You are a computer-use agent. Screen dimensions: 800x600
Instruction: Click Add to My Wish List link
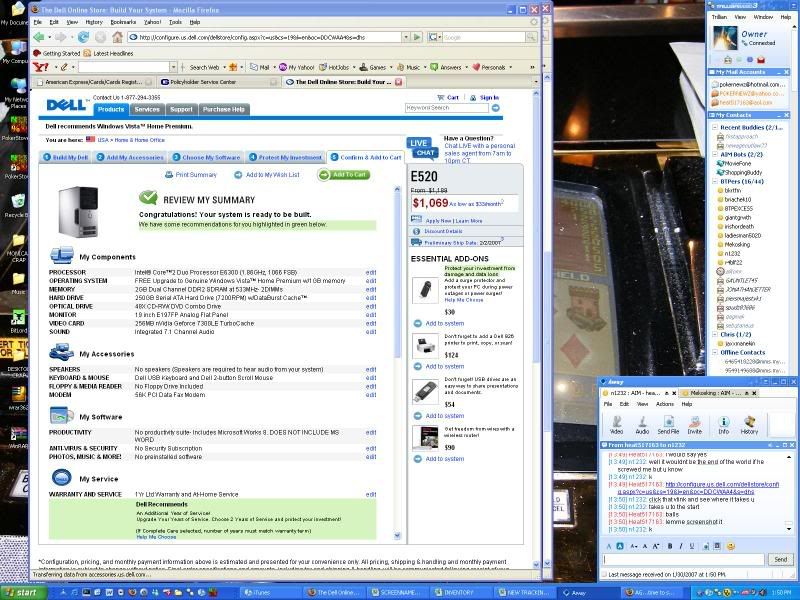click(267, 174)
